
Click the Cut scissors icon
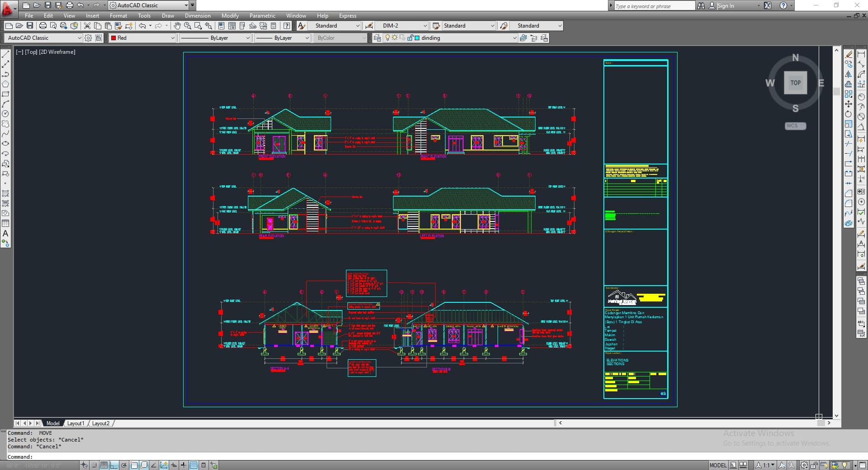coord(87,26)
